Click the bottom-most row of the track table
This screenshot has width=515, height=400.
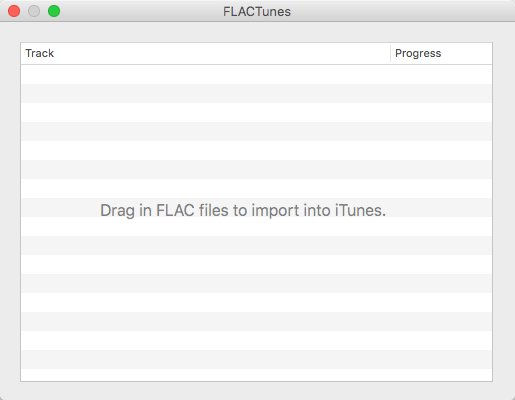(x=256, y=375)
